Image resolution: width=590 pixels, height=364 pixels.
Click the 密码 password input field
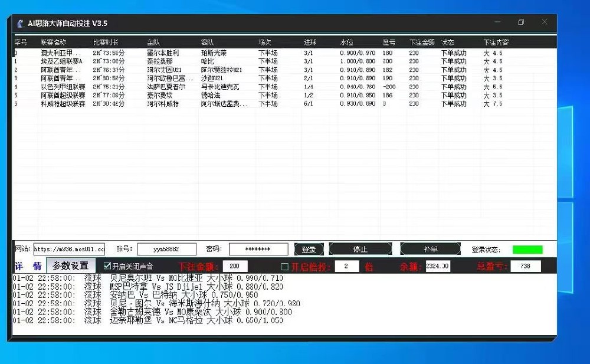point(259,248)
